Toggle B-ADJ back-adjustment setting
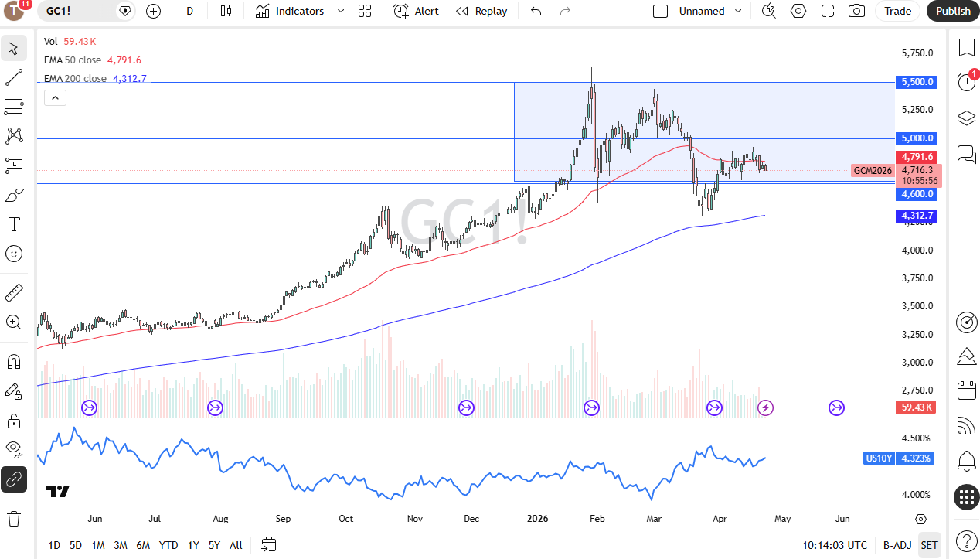 tap(897, 545)
